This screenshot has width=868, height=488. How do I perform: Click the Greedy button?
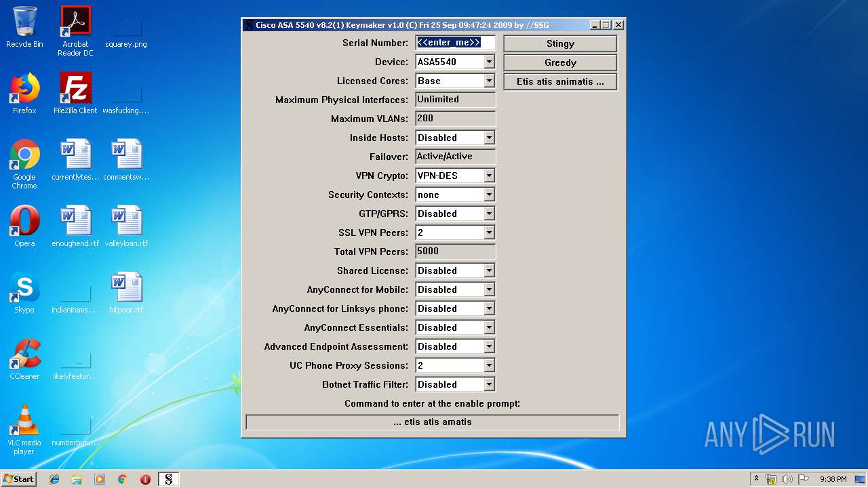[x=560, y=62]
